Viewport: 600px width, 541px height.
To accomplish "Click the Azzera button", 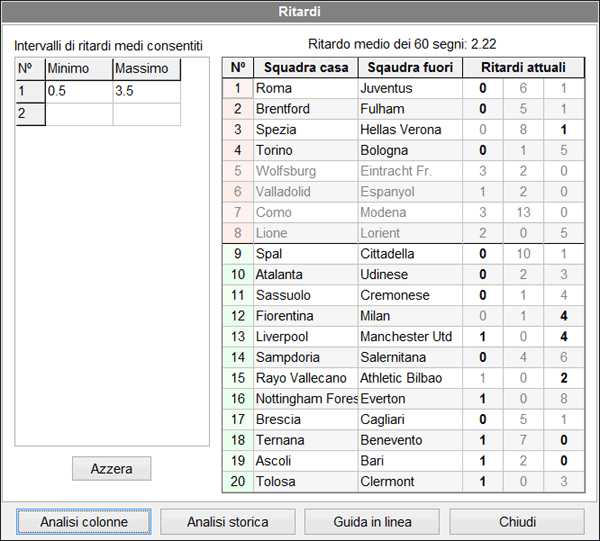I will point(111,469).
